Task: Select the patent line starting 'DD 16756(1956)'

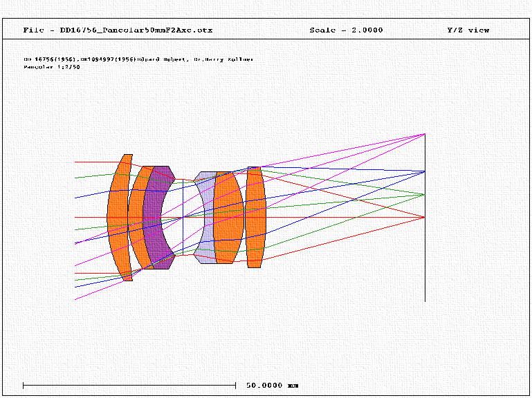Action: coord(138,59)
